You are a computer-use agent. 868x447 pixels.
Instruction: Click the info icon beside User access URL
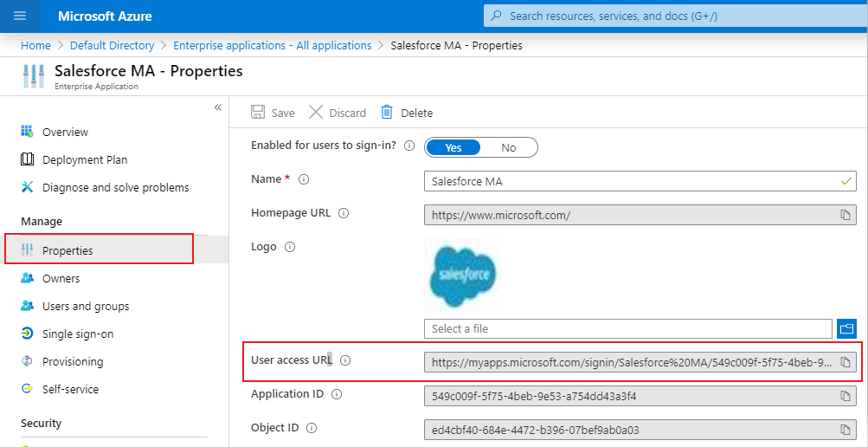coord(345,360)
